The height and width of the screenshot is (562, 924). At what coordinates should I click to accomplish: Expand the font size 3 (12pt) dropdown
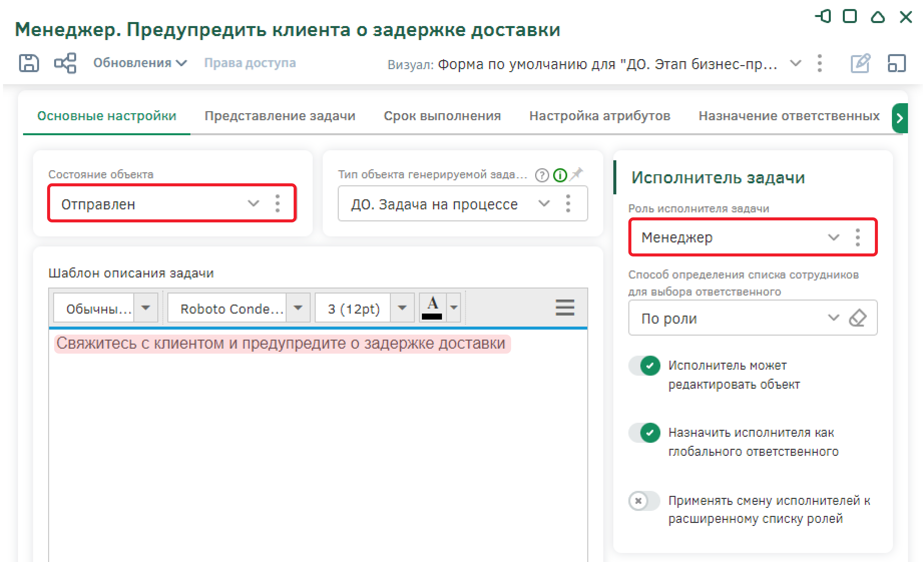click(x=402, y=308)
